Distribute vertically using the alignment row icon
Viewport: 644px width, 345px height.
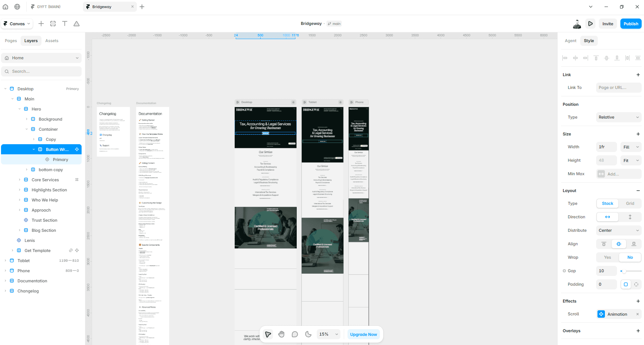638,58
